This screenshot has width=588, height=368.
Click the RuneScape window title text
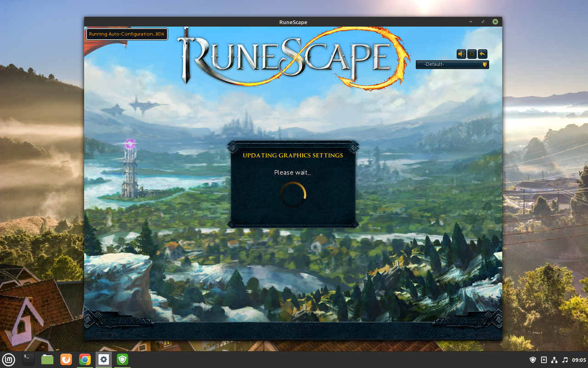click(293, 22)
